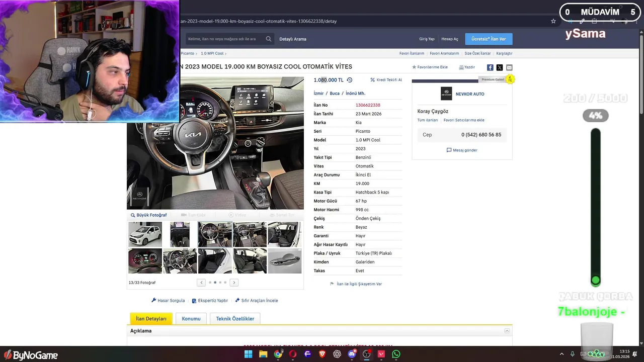Click the NEVKOR AUTO store logo
Viewport: 644px width, 362px height.
coord(446,94)
